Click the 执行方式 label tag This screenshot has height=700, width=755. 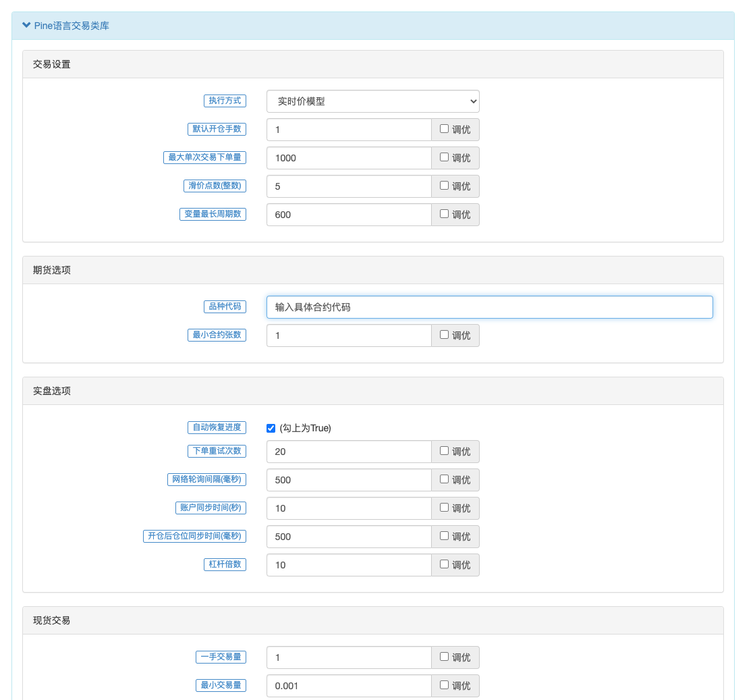point(225,101)
